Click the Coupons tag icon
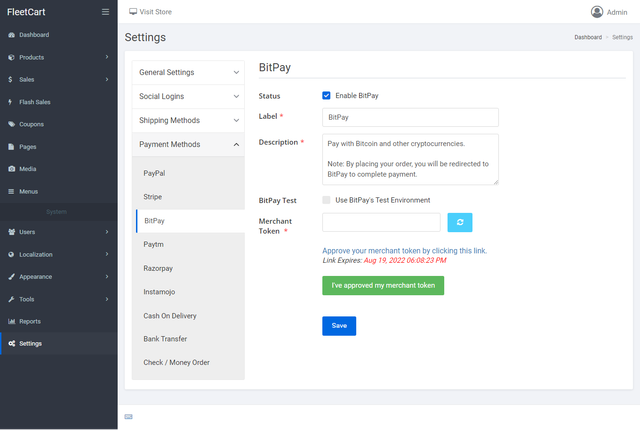 point(11,124)
